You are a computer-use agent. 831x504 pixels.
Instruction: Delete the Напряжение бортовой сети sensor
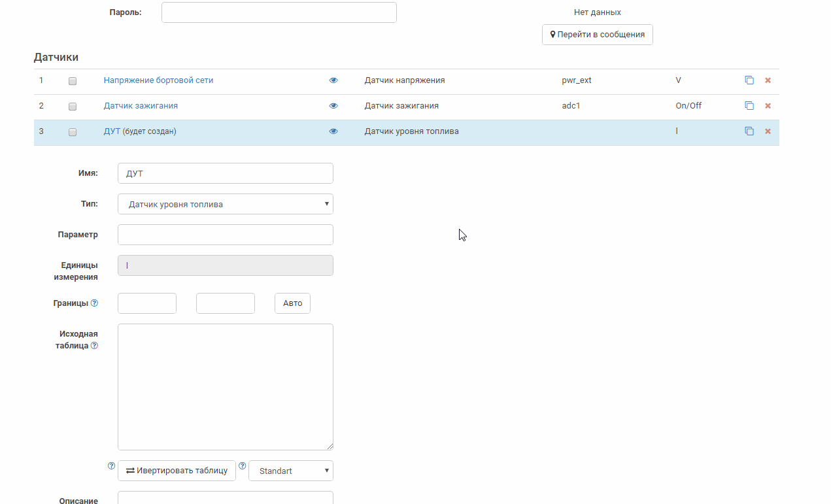[768, 80]
